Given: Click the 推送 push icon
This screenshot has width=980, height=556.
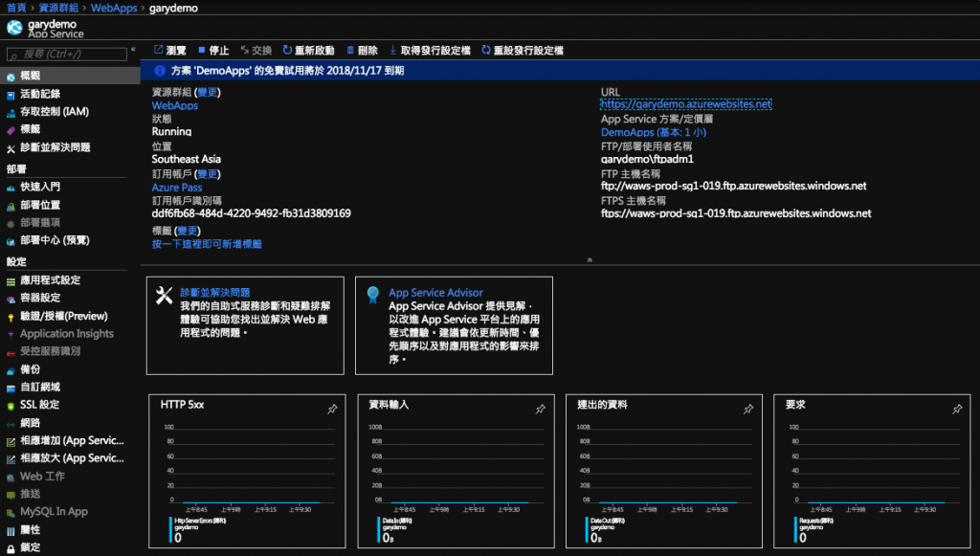Looking at the screenshot, I should click(11, 495).
